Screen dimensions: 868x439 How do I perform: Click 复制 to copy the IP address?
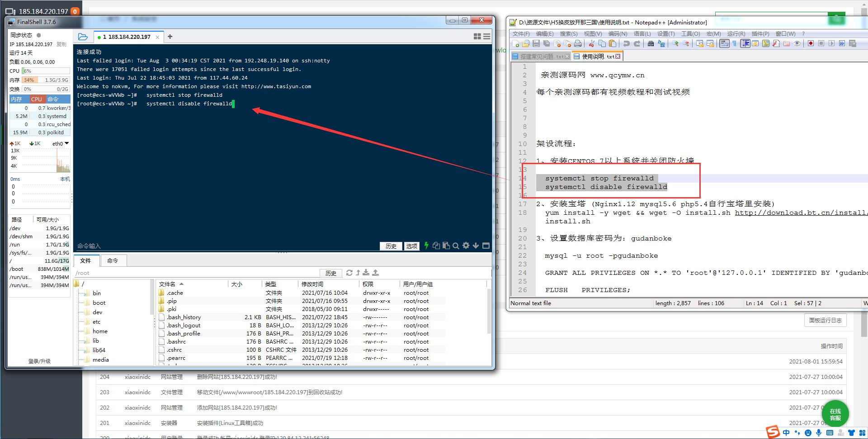coord(61,44)
